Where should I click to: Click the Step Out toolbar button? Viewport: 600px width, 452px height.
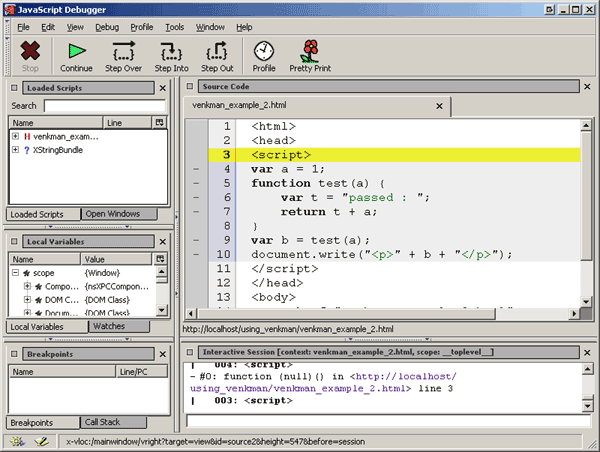click(217, 57)
